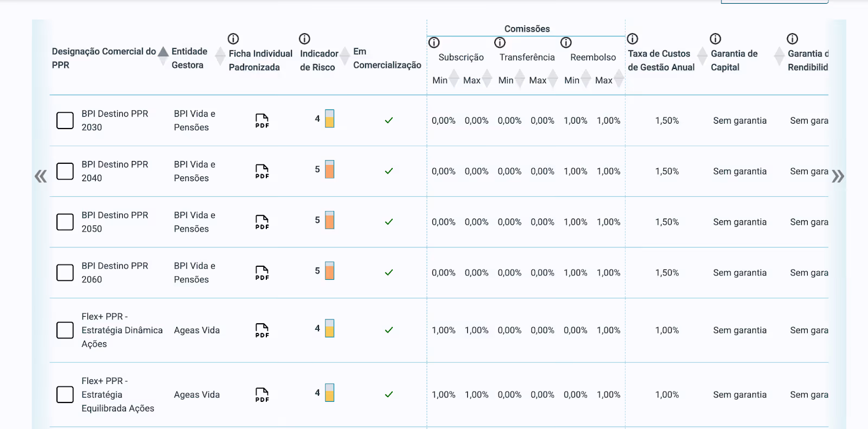Show info for Subscrição commission
The image size is (868, 429).
(434, 42)
